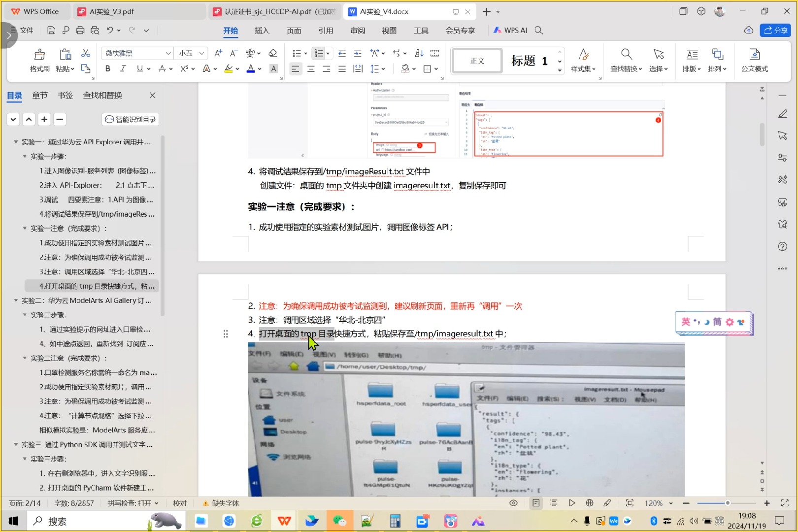Screen dimensions: 798x532
Task: Click the yellow text highlight color
Action: [228, 68]
